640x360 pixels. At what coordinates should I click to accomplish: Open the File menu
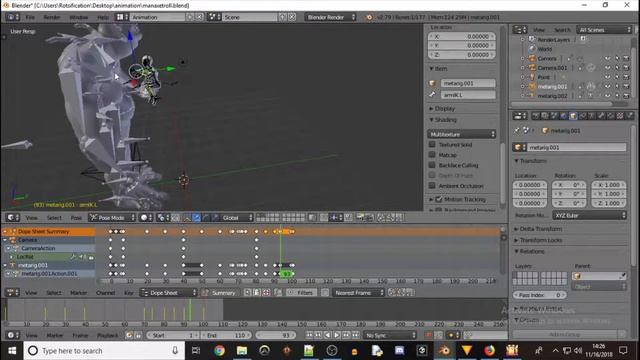(x=30, y=17)
